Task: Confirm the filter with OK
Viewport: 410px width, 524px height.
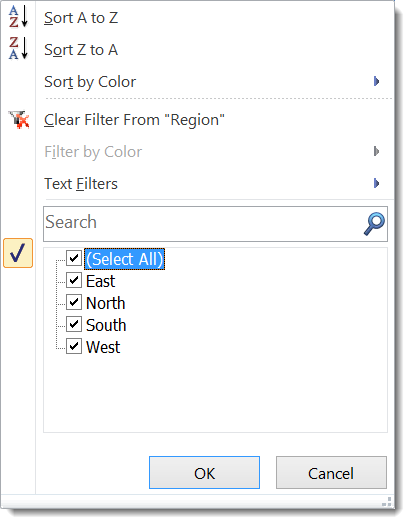Action: [204, 473]
